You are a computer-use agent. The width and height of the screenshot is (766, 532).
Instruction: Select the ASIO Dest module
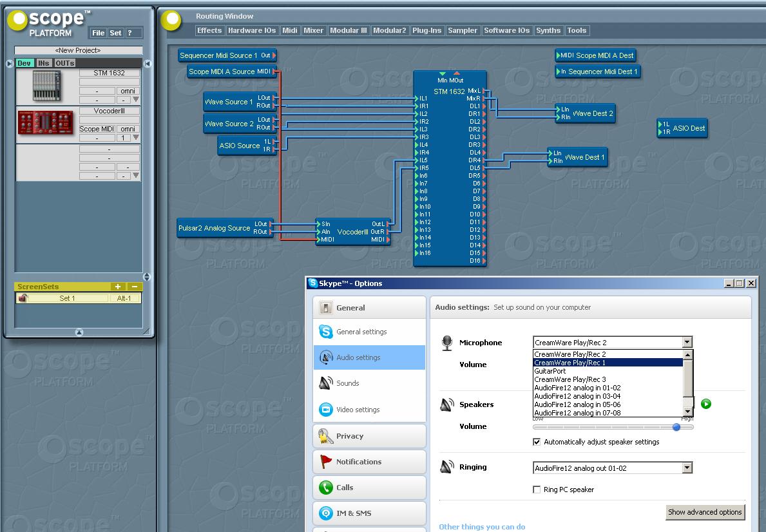pyautogui.click(x=682, y=128)
